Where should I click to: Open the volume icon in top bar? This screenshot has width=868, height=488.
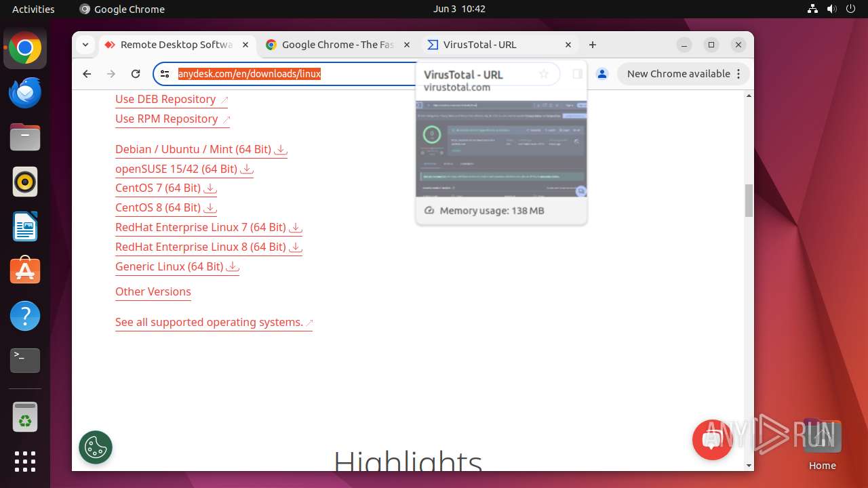[x=832, y=9]
